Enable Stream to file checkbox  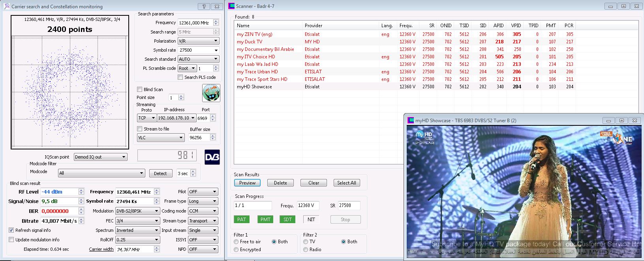pyautogui.click(x=139, y=129)
